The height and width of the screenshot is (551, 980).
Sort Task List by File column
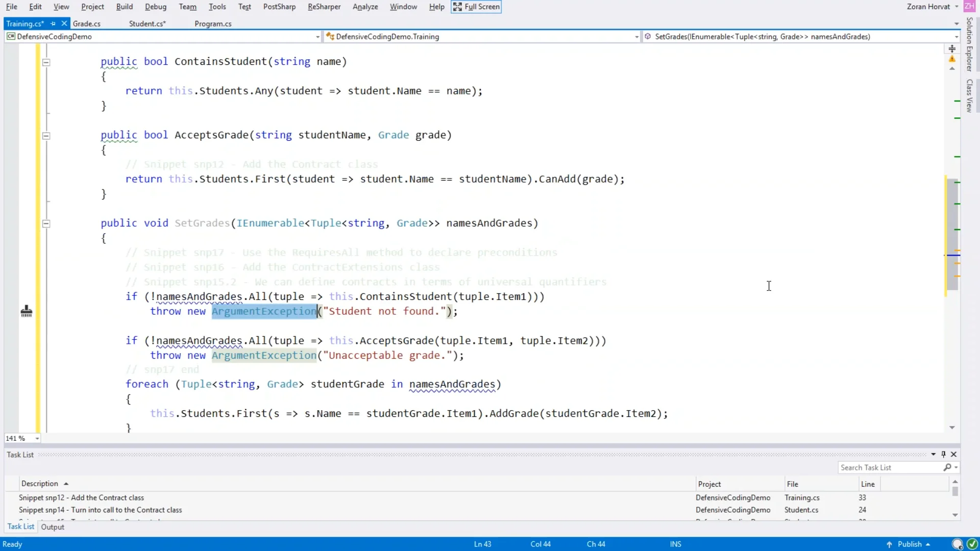(822, 484)
